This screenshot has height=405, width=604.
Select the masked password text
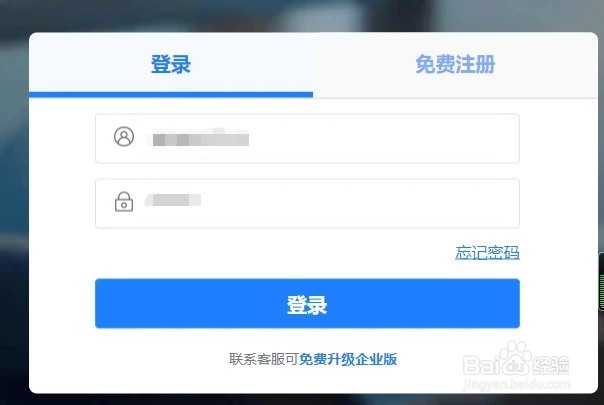173,200
